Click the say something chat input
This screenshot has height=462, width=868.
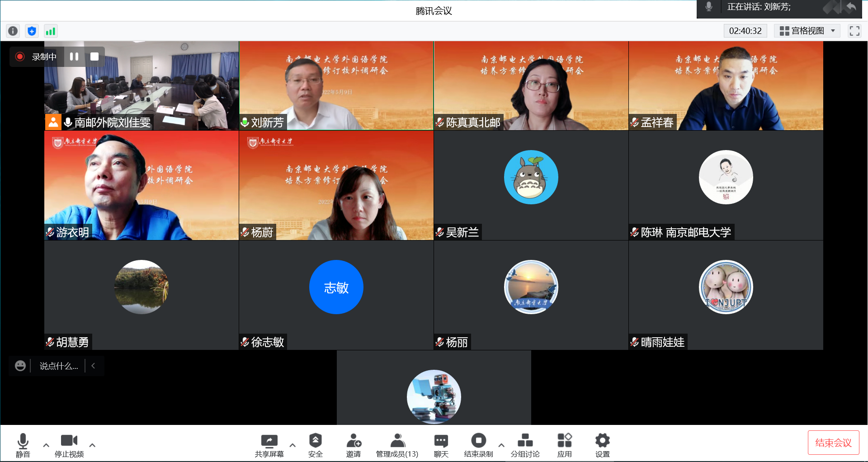(59, 366)
